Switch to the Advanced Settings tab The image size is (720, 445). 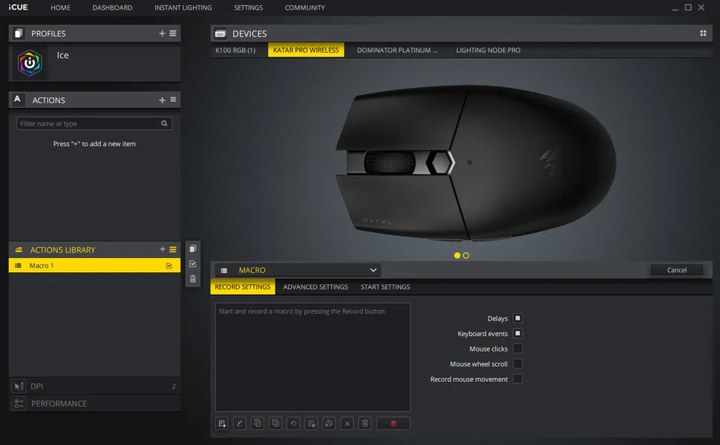315,287
